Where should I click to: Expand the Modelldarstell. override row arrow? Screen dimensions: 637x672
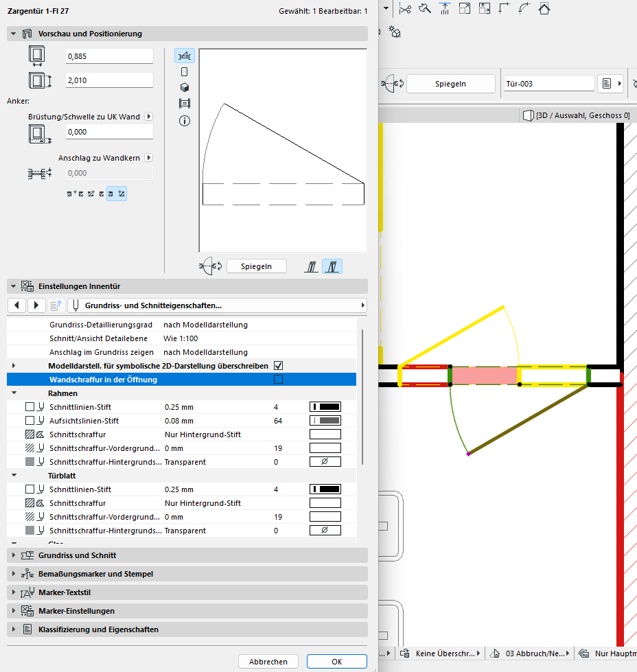tap(14, 366)
